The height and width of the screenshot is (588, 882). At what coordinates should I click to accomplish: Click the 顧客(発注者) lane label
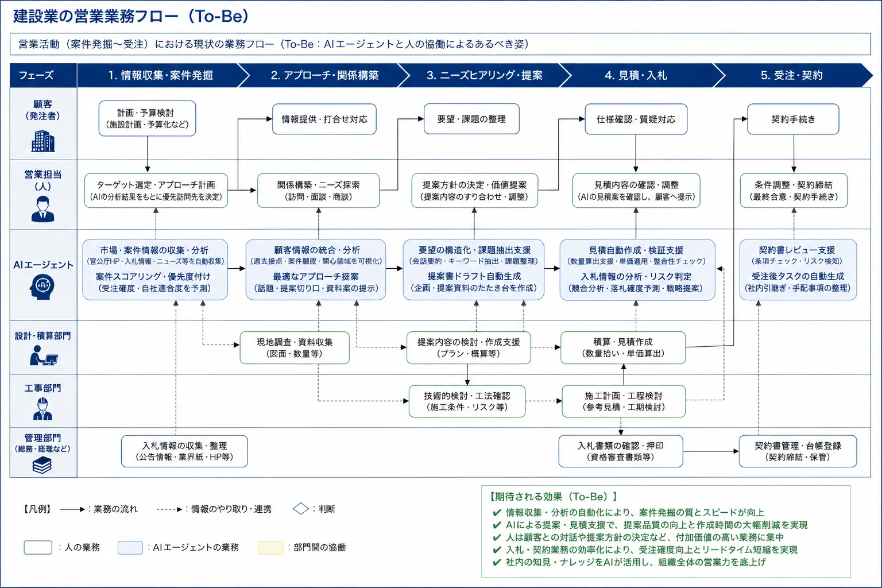(42, 110)
